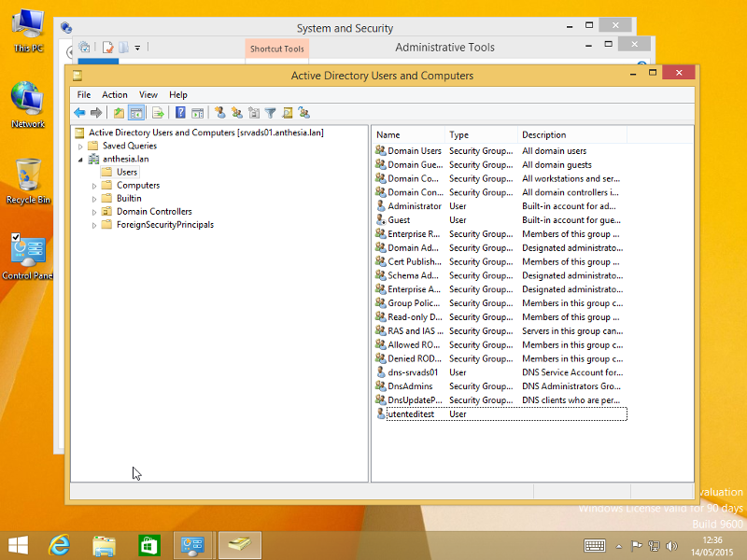Toggle Show/Hide Console Tree button
This screenshot has height=560, width=747.
tap(136, 113)
